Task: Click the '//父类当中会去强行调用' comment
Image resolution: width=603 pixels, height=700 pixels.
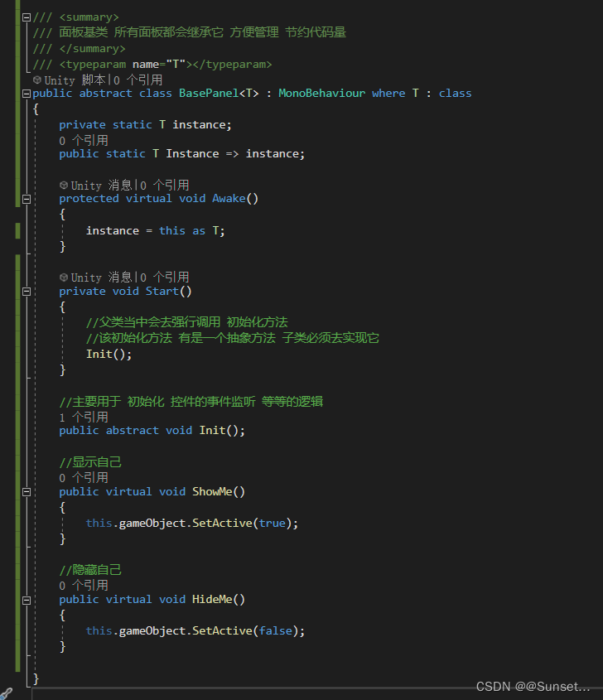Action: coord(187,322)
